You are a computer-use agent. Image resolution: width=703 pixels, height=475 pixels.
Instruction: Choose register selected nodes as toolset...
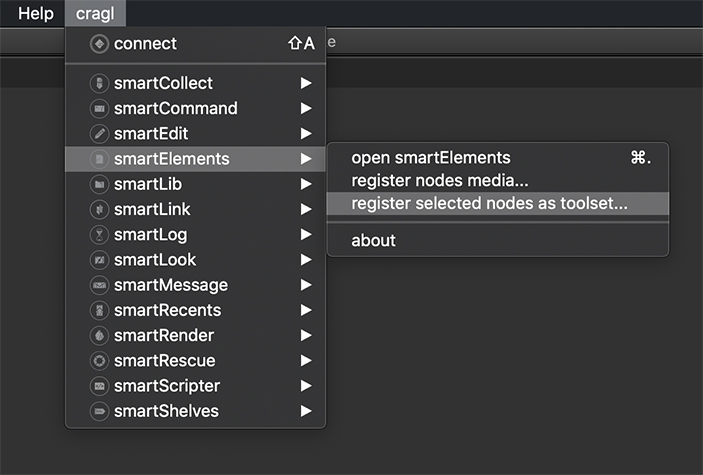pyautogui.click(x=489, y=203)
